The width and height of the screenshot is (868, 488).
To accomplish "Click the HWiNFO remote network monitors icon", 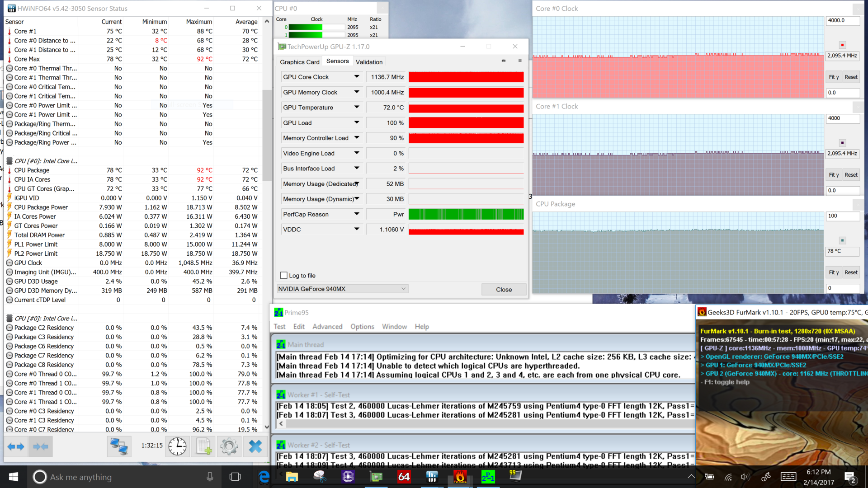I will click(x=119, y=446).
